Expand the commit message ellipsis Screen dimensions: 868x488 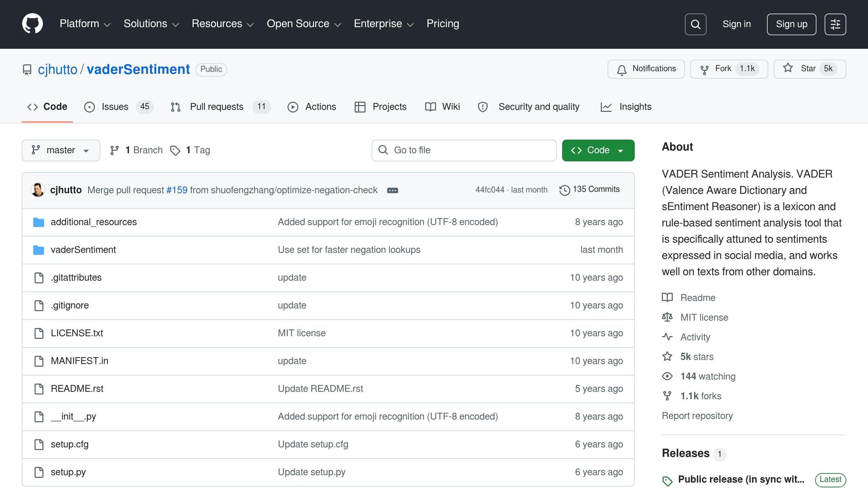[392, 190]
